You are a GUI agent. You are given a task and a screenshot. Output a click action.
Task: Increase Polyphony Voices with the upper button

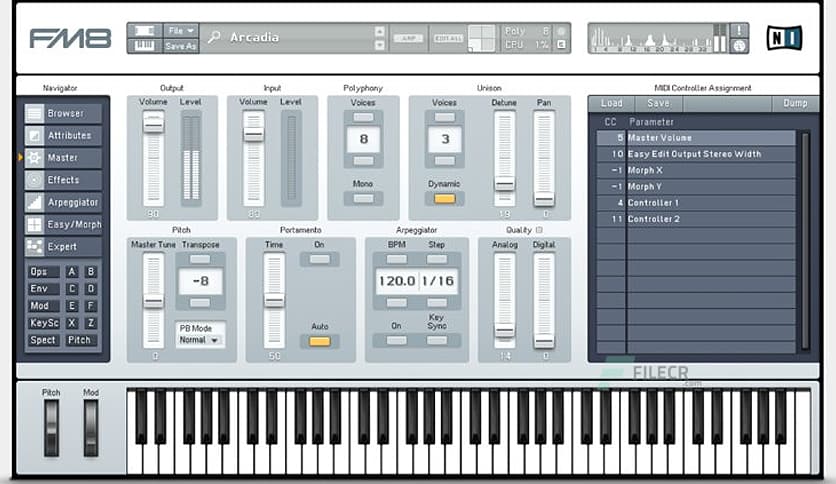pyautogui.click(x=364, y=117)
